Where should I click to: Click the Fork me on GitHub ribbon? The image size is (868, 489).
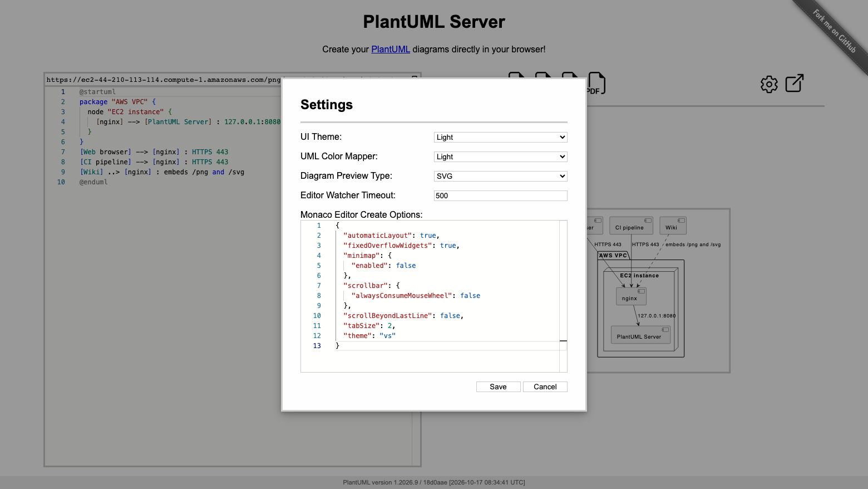coord(834,31)
